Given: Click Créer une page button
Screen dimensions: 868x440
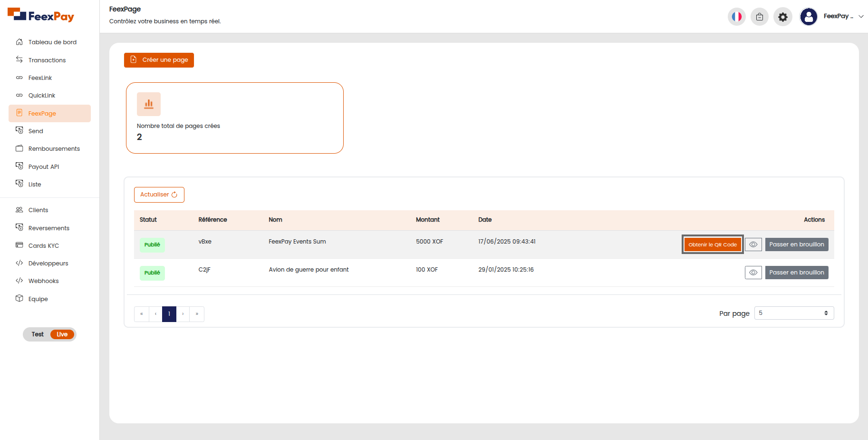Looking at the screenshot, I should tap(159, 60).
